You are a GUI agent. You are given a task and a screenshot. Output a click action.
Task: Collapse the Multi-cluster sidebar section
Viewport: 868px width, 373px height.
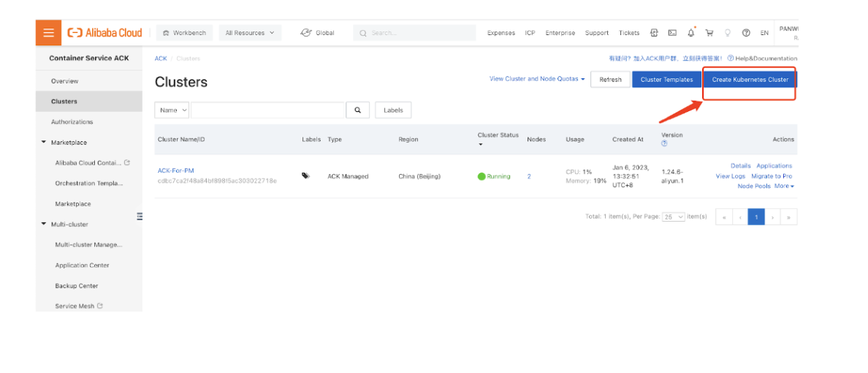[x=44, y=225]
